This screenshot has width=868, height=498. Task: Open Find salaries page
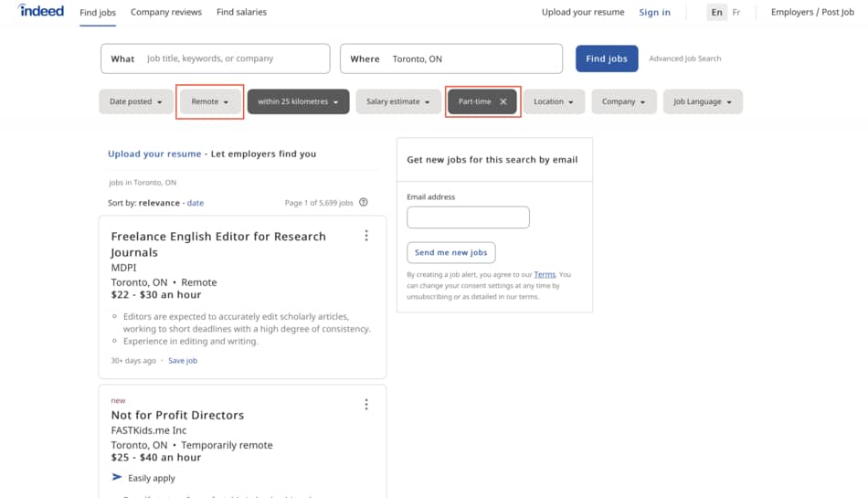point(241,12)
